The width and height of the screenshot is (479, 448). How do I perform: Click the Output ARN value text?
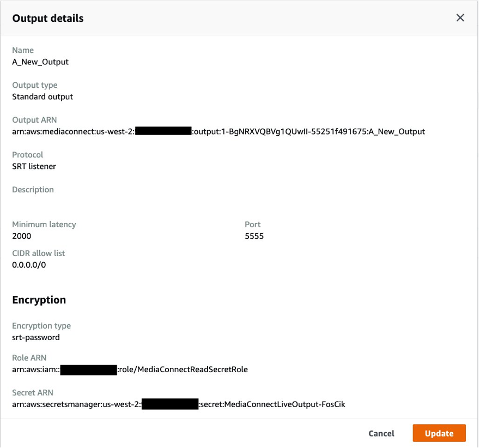(218, 131)
